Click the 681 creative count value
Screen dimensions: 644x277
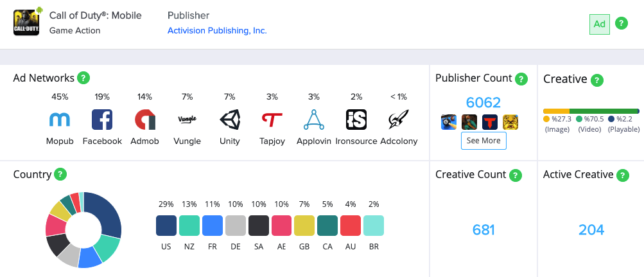point(483,229)
